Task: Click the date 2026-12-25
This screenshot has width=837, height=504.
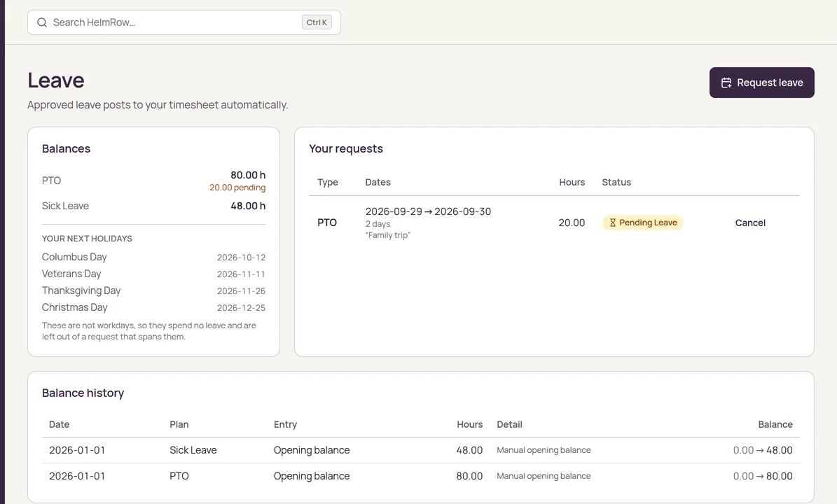Action: [x=241, y=308]
